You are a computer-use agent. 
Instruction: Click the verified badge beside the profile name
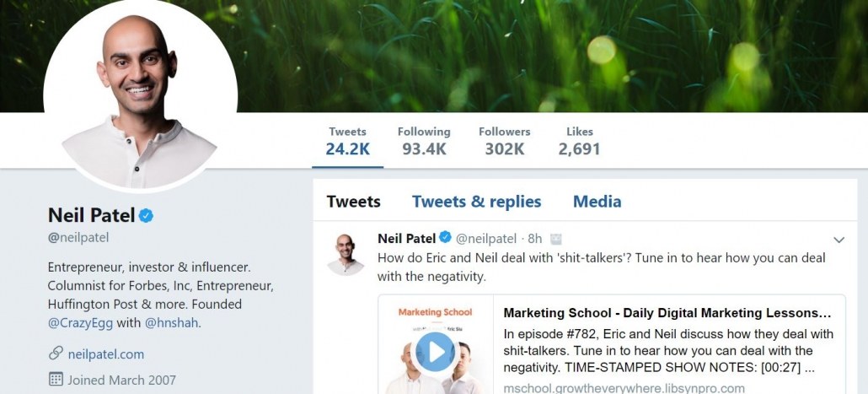pos(147,216)
